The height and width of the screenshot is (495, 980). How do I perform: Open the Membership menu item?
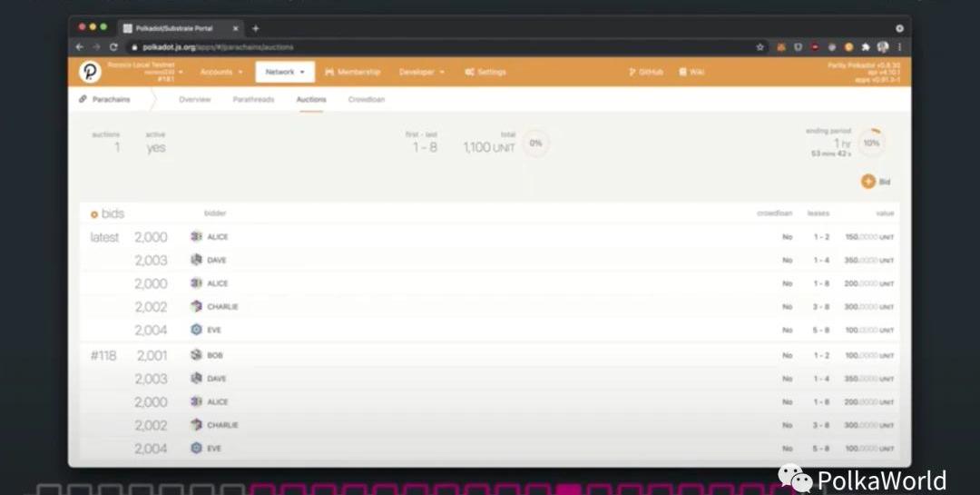(353, 72)
